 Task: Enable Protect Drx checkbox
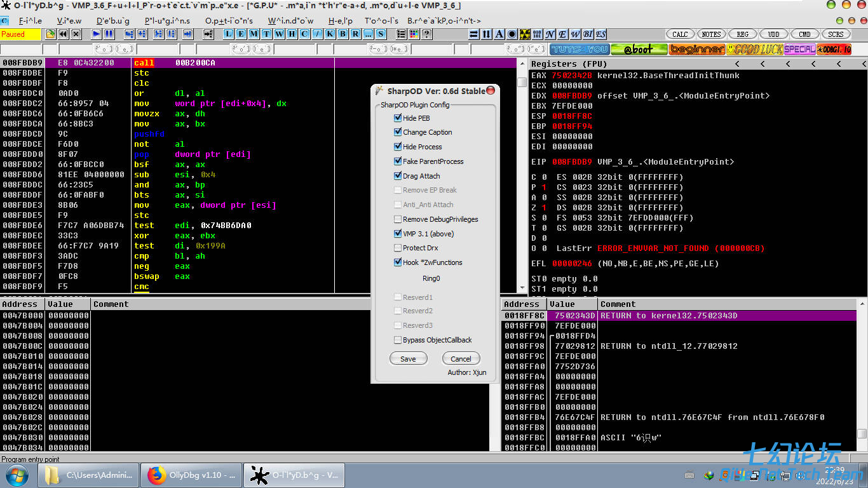click(x=398, y=248)
